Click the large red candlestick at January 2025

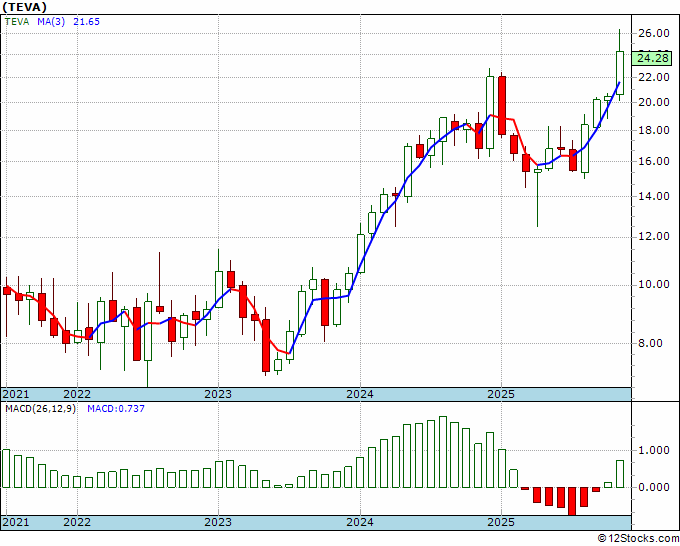(502, 105)
